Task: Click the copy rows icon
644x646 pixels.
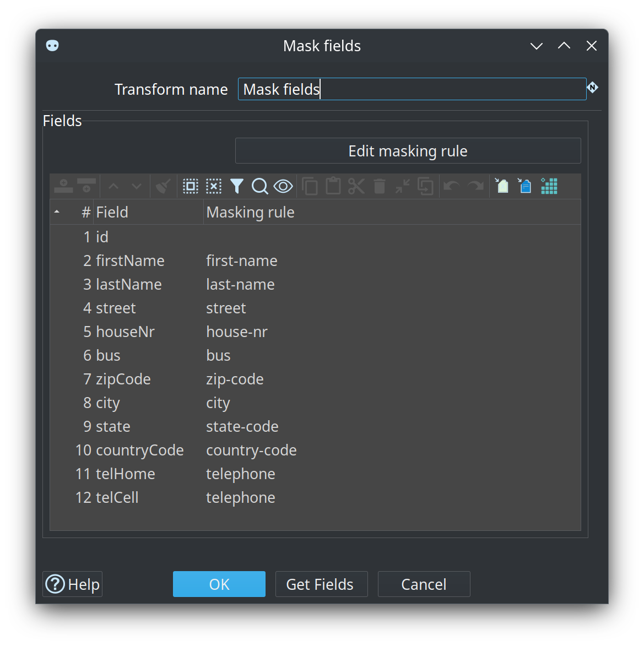Action: [310, 186]
